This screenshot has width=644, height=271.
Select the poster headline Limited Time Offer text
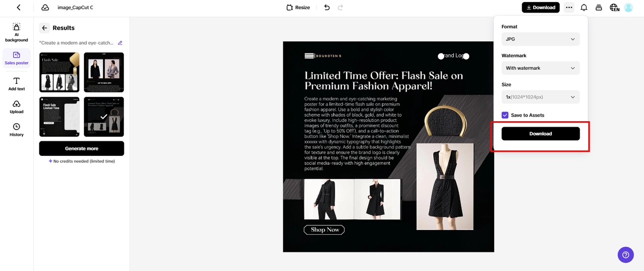pos(383,81)
